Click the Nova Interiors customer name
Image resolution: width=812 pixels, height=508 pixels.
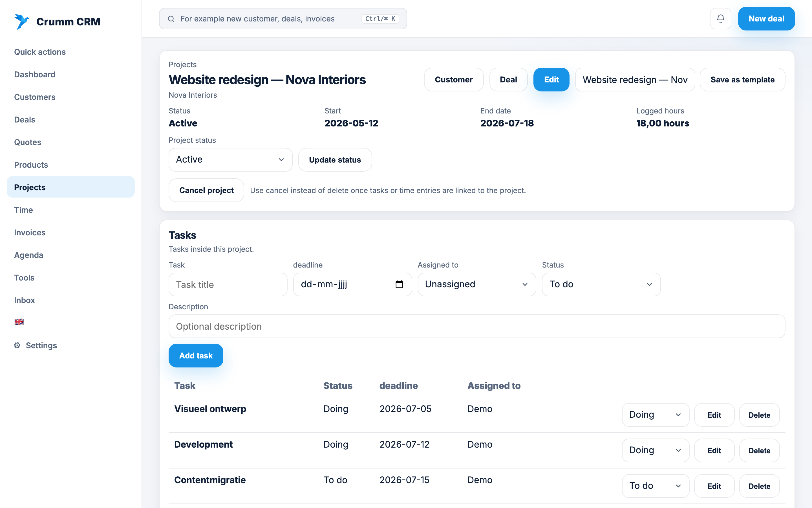point(193,95)
